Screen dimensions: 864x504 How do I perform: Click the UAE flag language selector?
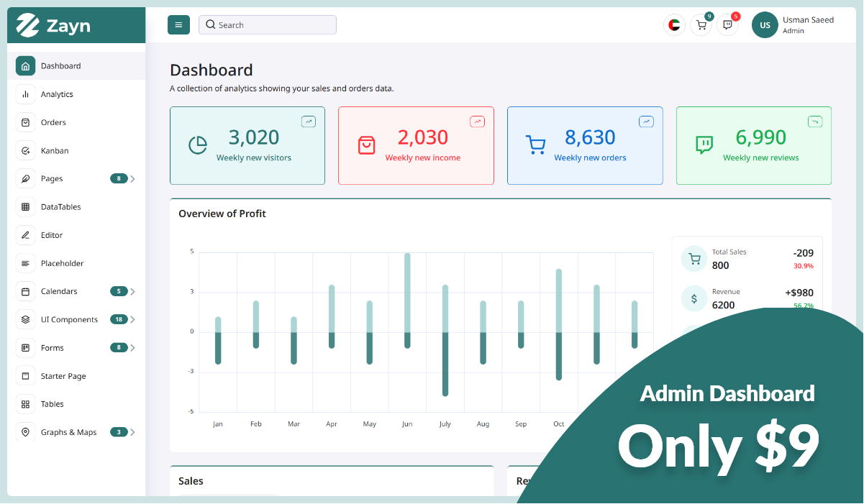coord(674,24)
